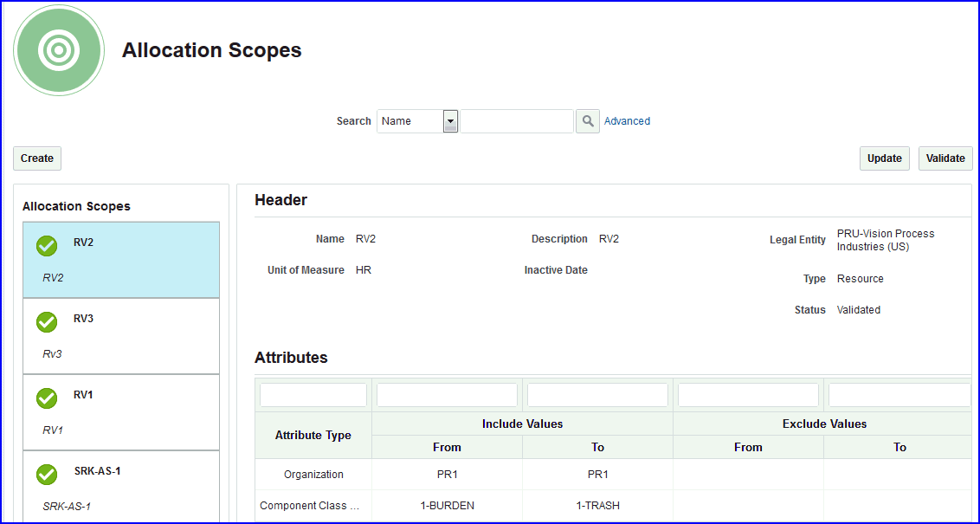Click the Create button
The height and width of the screenshot is (524, 980).
click(x=37, y=158)
